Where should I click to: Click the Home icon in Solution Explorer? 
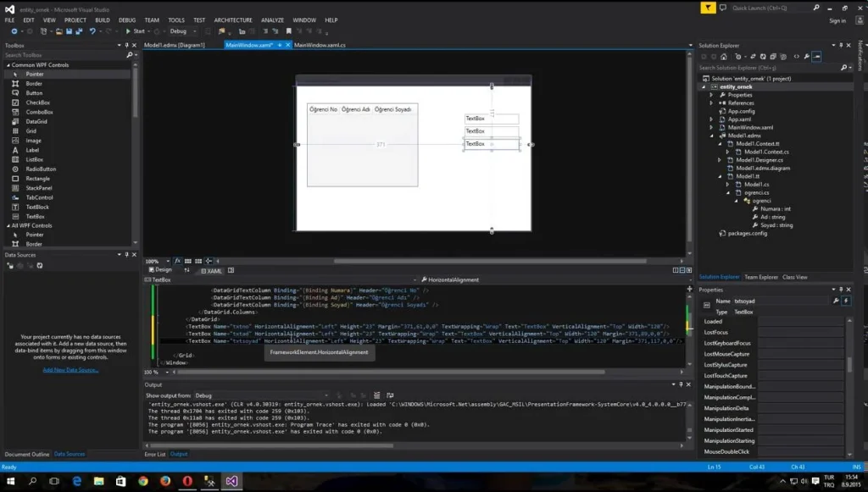coord(724,57)
